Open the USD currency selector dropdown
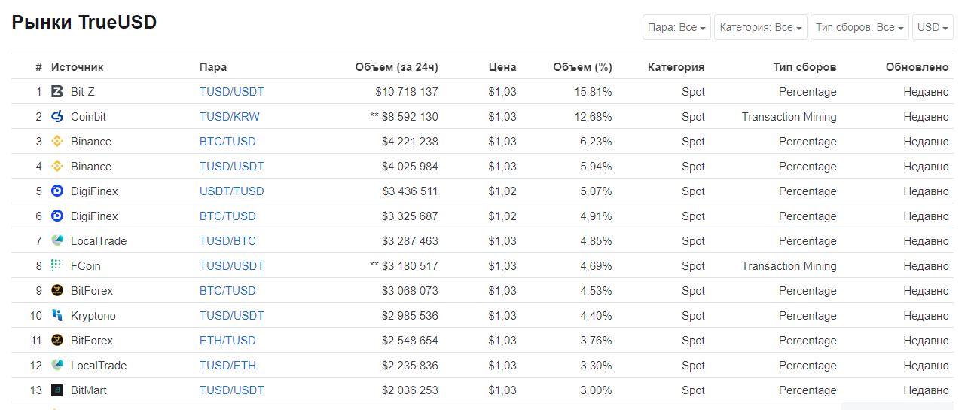This screenshot has height=410, width=980. tap(933, 27)
